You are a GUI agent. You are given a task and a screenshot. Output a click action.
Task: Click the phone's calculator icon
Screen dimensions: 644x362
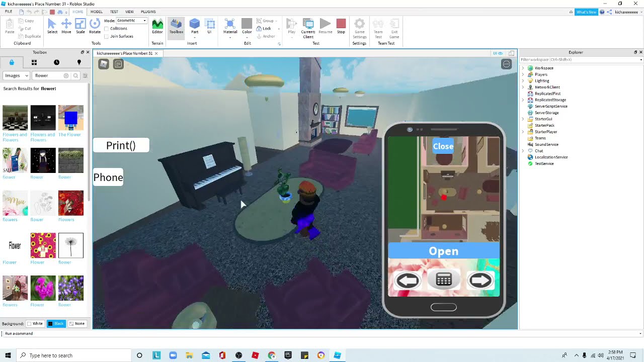point(444,280)
